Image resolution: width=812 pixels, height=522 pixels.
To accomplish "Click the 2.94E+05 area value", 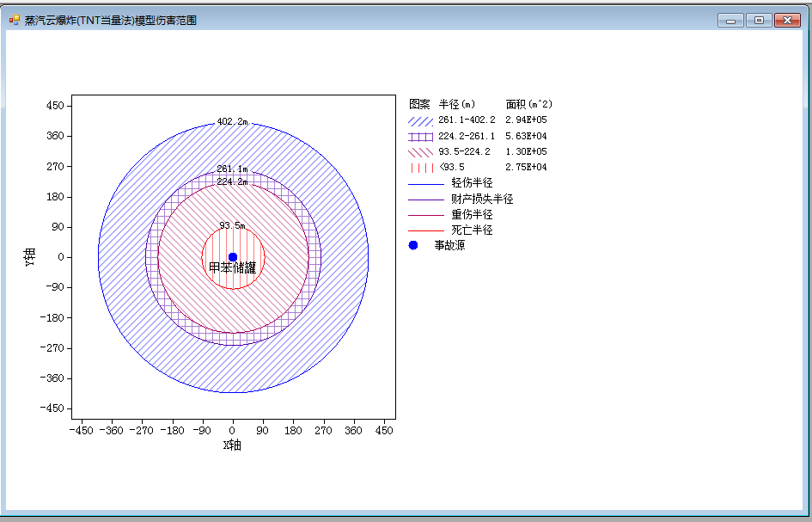I will [526, 120].
